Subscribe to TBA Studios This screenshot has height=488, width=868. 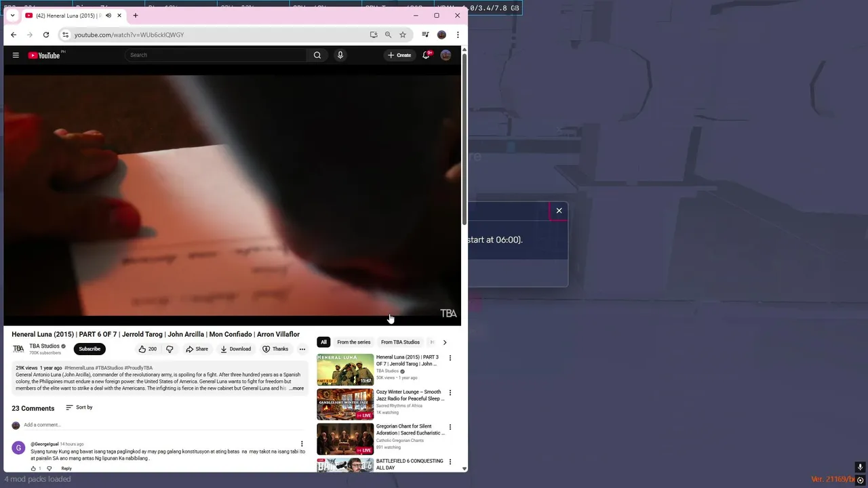pos(90,349)
